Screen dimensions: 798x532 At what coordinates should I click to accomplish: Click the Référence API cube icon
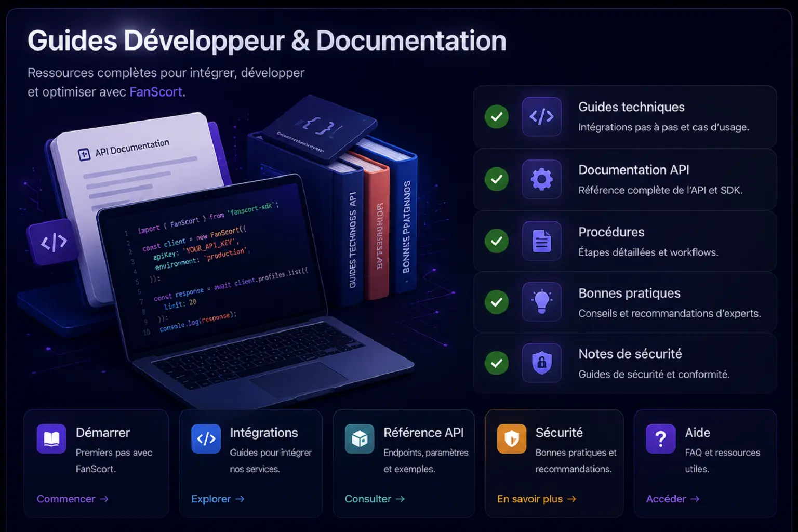tap(360, 439)
